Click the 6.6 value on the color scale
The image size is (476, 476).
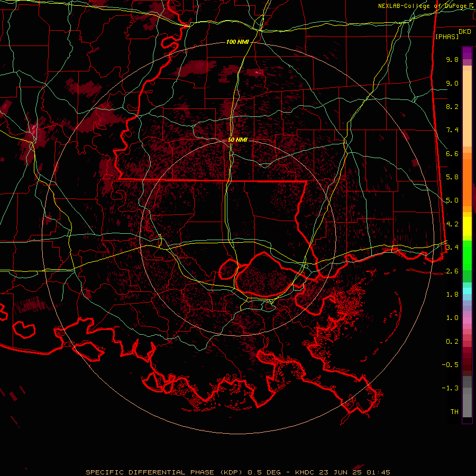[x=452, y=153]
